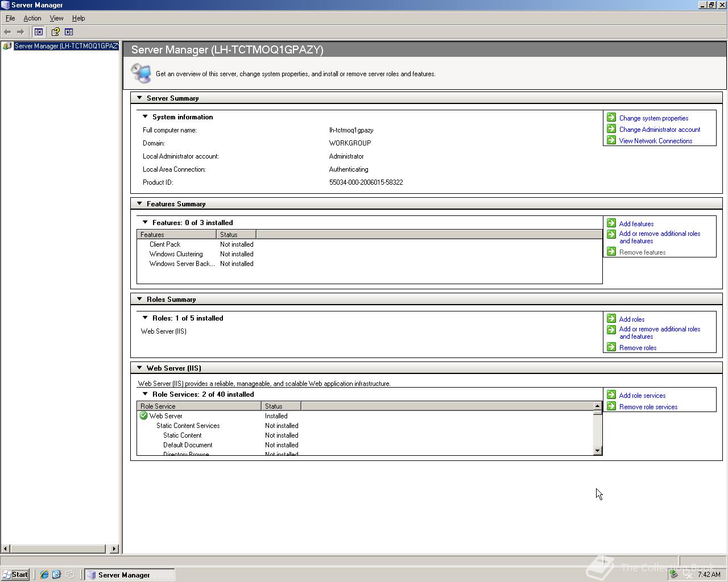Click the Status header in Features table
Screen dimensions: 728x582
(x=236, y=234)
